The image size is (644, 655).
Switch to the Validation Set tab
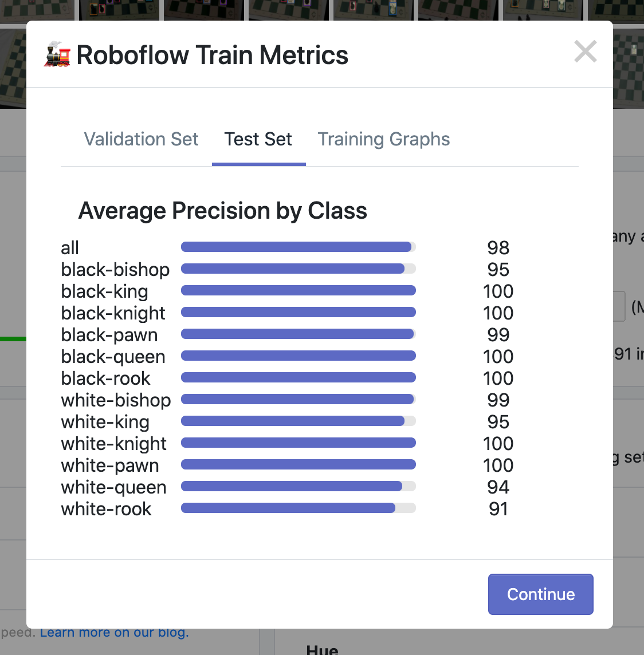click(x=142, y=139)
